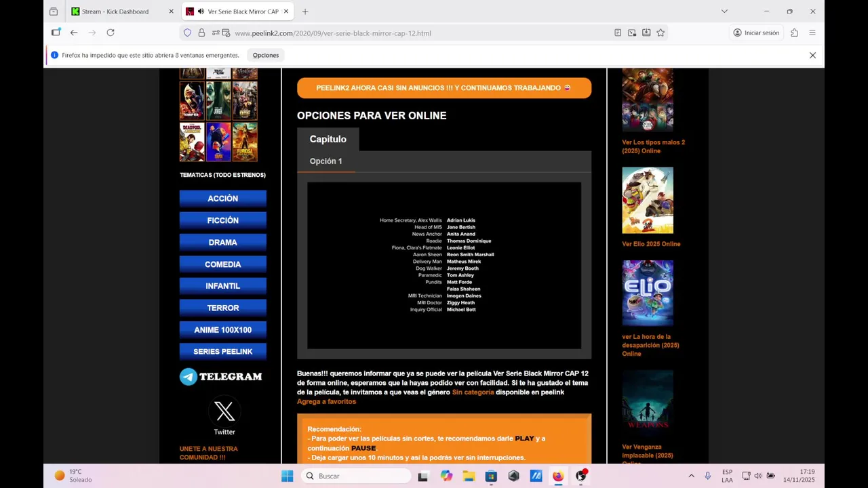Open the ACCIÓN category
Image resolution: width=868 pixels, height=488 pixels.
(x=223, y=199)
